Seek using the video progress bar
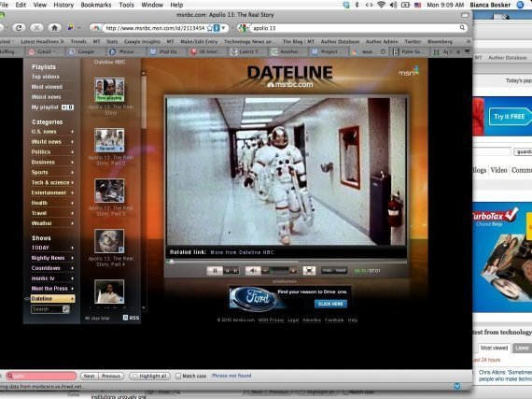Image resolution: width=532 pixels, height=399 pixels. [286, 262]
